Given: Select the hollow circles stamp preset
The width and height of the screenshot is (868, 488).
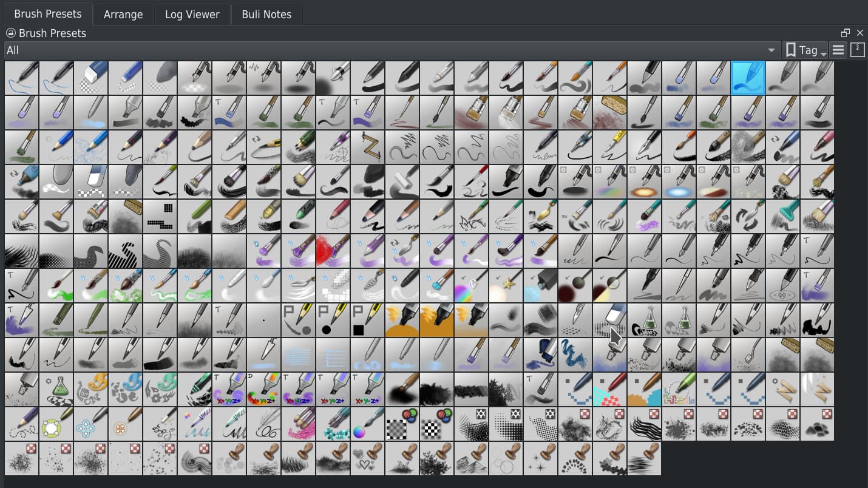Looking at the screenshot, I should point(506,458).
